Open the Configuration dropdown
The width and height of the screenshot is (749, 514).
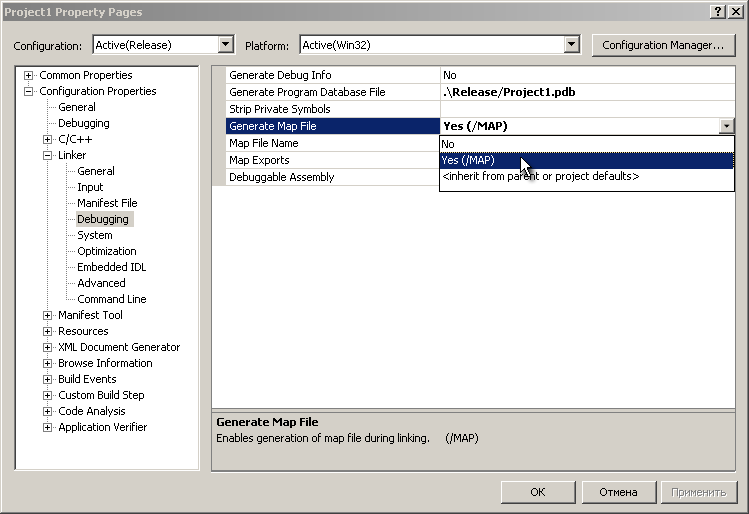225,45
